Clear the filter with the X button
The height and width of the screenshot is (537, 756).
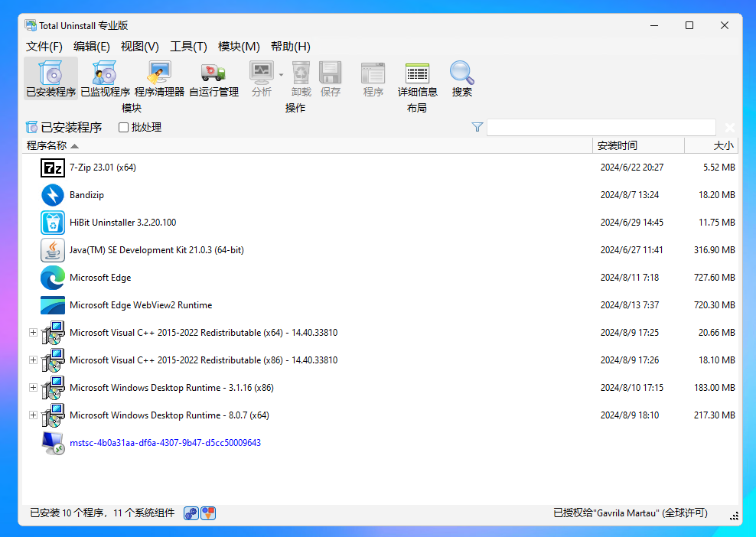[730, 128]
